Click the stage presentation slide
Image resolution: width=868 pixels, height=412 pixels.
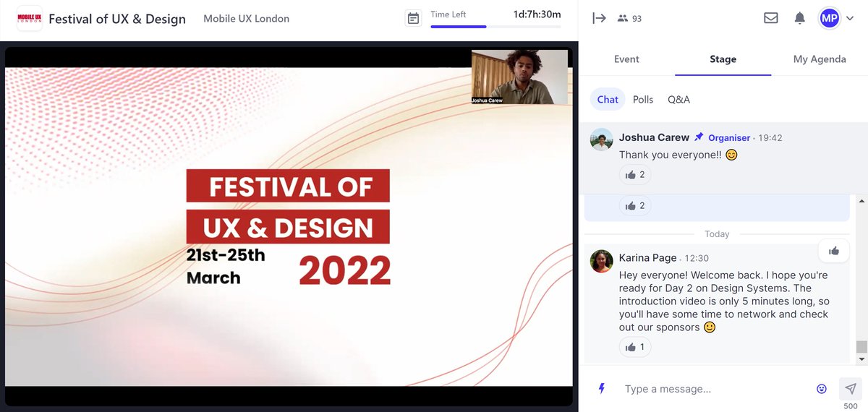pyautogui.click(x=289, y=227)
